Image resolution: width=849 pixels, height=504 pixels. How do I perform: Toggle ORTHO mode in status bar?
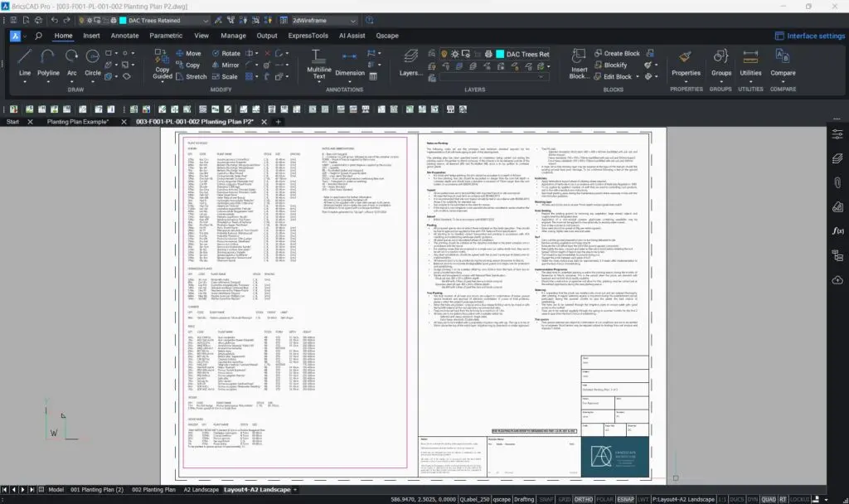pos(584,500)
